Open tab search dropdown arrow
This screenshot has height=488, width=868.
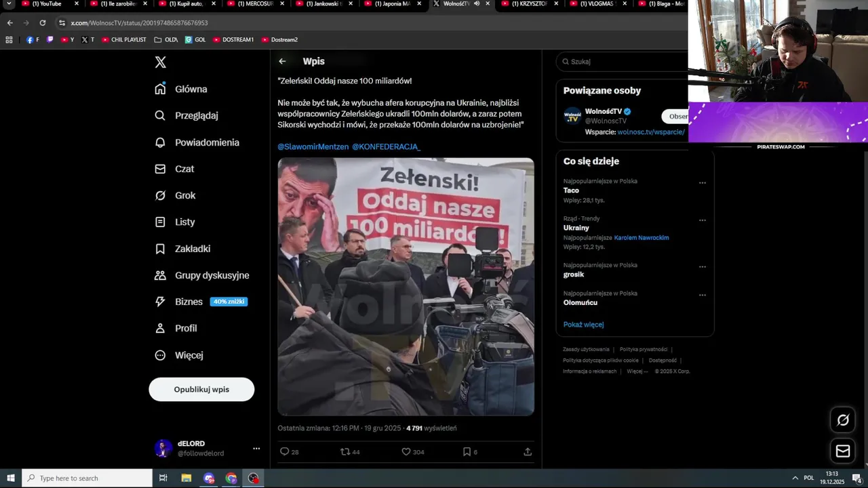click(9, 4)
